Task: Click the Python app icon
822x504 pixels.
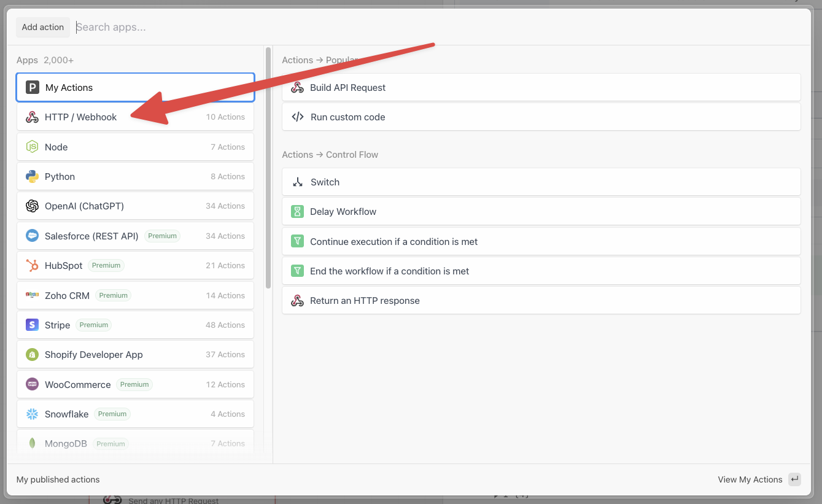Action: (x=32, y=176)
